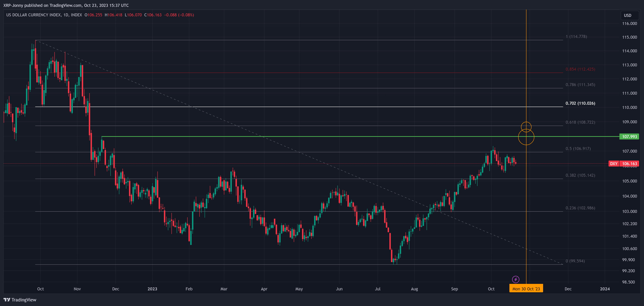Viewport: 644px width, 306px height.
Task: Click the 1 (114.778) Fibonacci label
Action: point(576,37)
